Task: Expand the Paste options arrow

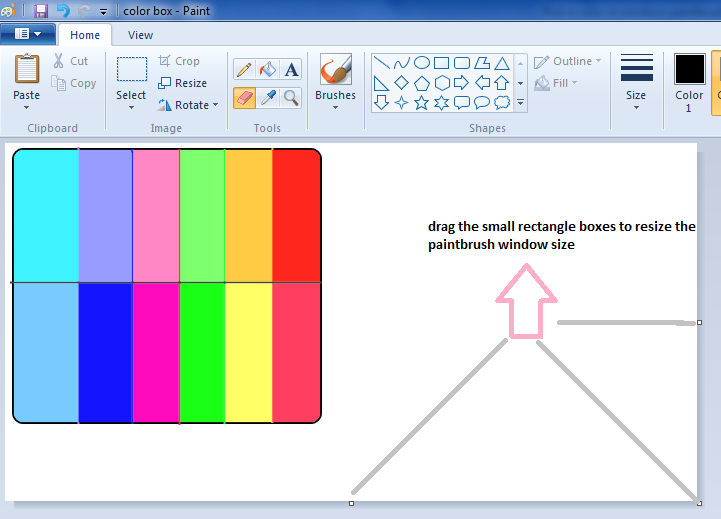Action: 27,108
